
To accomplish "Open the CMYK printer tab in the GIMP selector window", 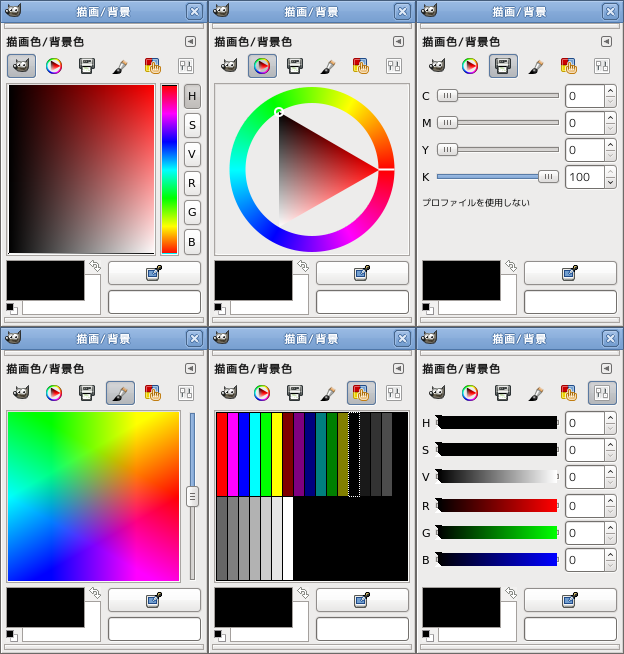I will (87, 66).
